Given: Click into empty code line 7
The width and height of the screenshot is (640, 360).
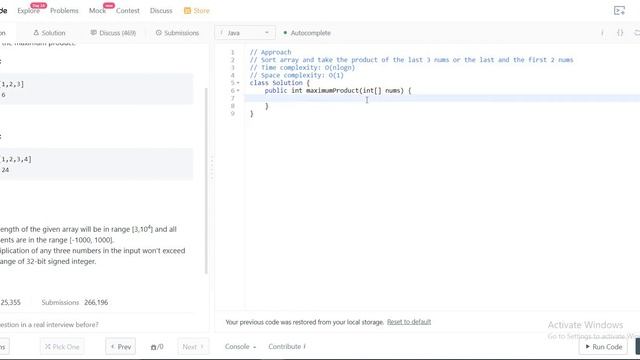Looking at the screenshot, I should tap(442, 98).
